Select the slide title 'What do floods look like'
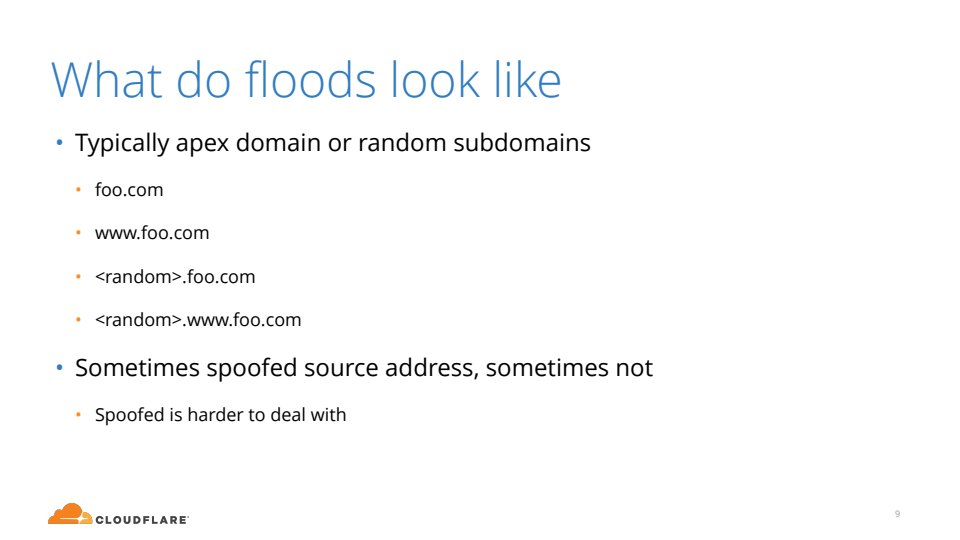Screen dimensions: 960x540 click(306, 80)
